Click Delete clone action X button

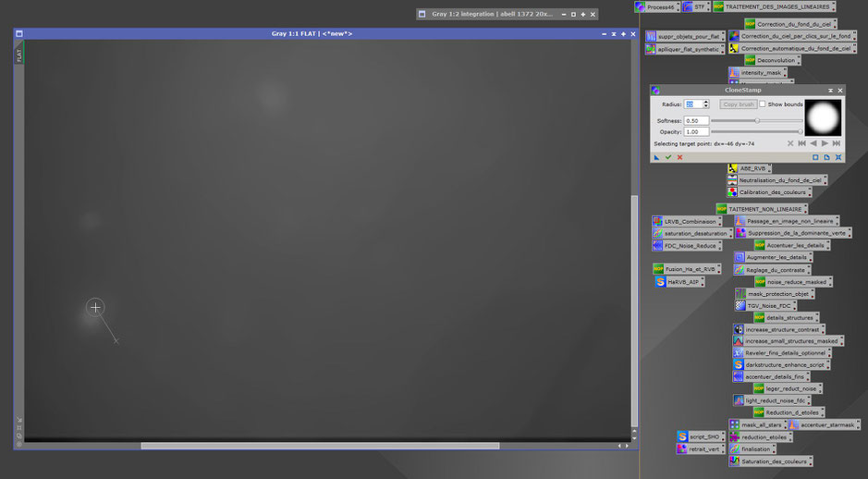[790, 143]
